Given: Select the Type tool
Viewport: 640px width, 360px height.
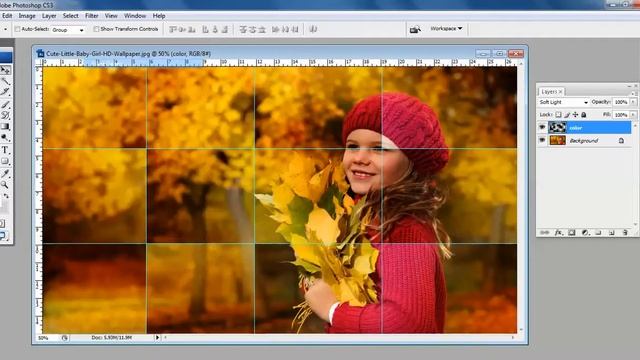Looking at the screenshot, I should (5, 150).
